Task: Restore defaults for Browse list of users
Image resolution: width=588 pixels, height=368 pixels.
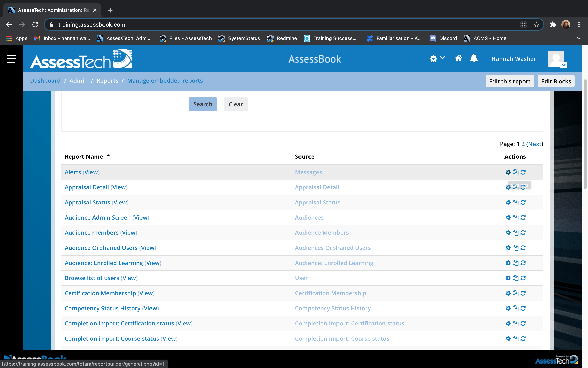Action: coord(523,278)
